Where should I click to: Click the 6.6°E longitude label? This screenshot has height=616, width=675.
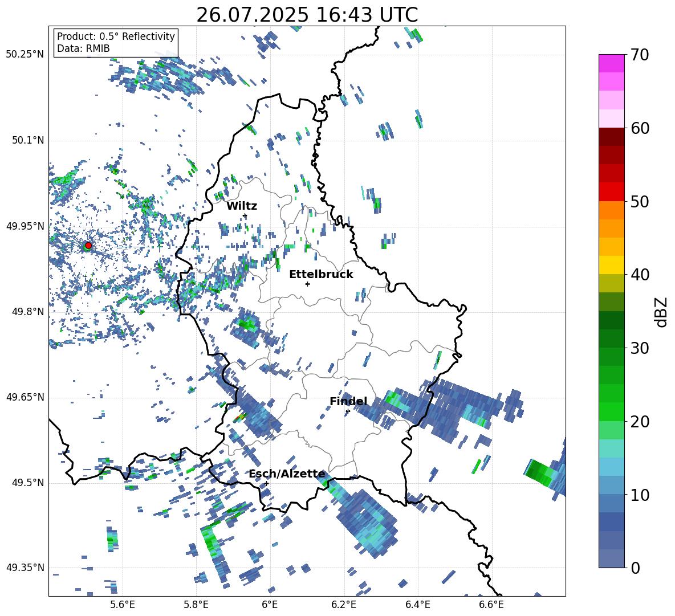(491, 605)
